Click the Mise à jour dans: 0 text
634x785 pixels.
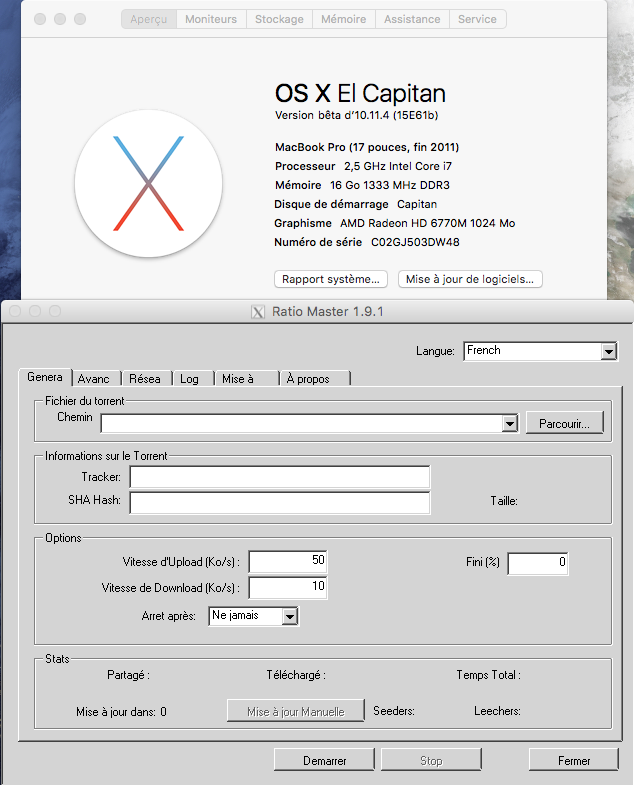pos(121,712)
